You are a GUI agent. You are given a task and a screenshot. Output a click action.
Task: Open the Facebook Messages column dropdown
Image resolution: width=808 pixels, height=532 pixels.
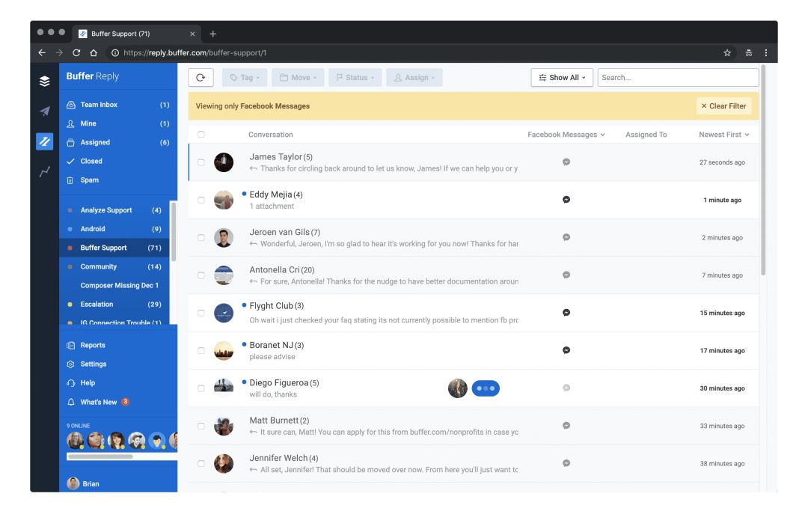click(566, 135)
